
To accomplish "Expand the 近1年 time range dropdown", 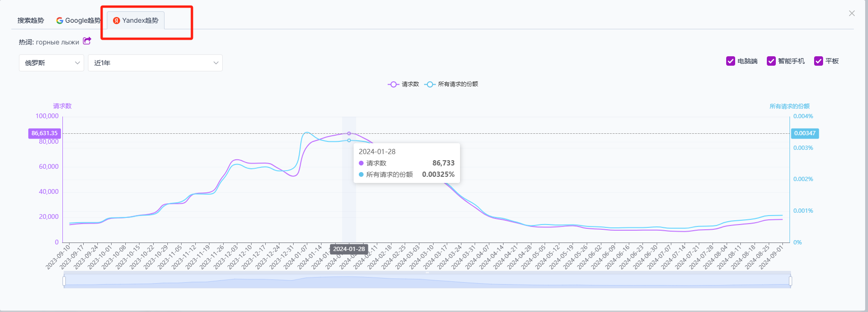I will (155, 63).
